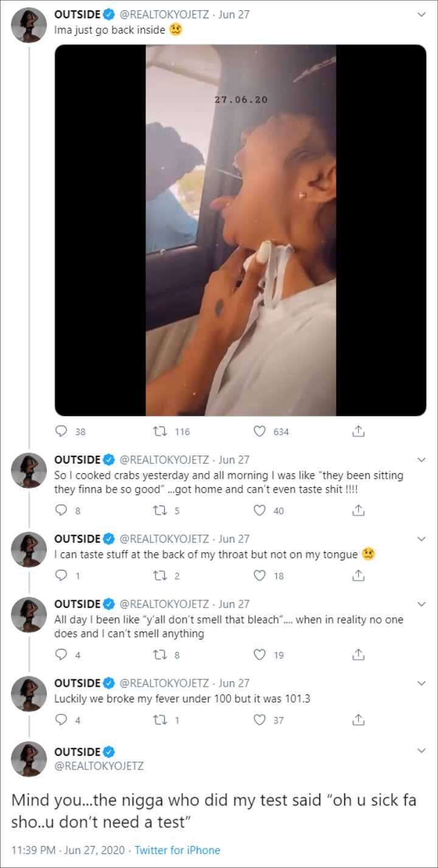Screen dimensions: 438x868
Task: Share the "Ima just go back inside" tweet
Action: click(x=358, y=431)
